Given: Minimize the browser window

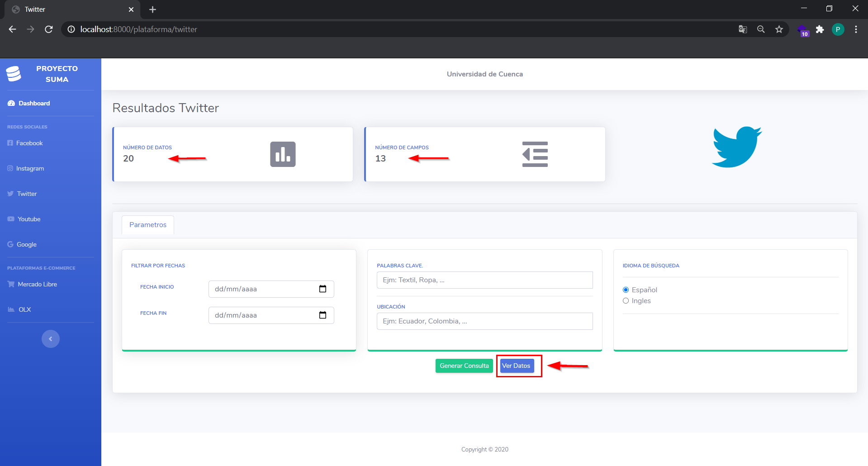Looking at the screenshot, I should click(x=804, y=9).
